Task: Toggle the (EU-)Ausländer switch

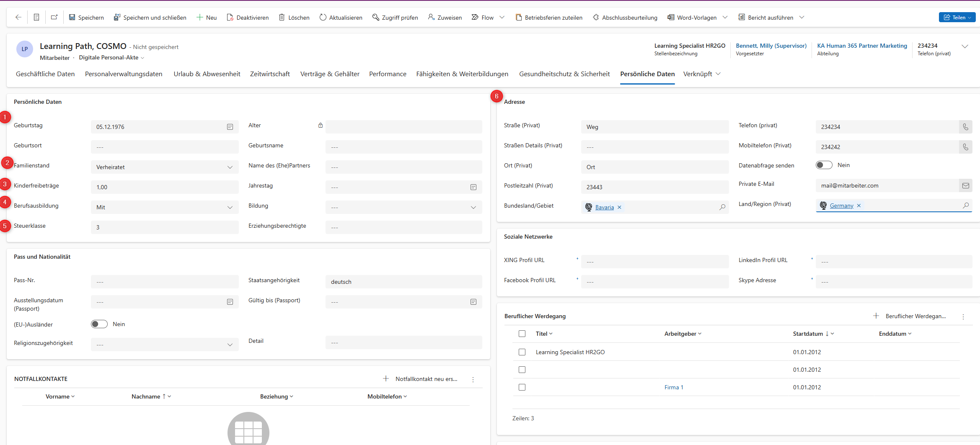Action: (x=99, y=324)
